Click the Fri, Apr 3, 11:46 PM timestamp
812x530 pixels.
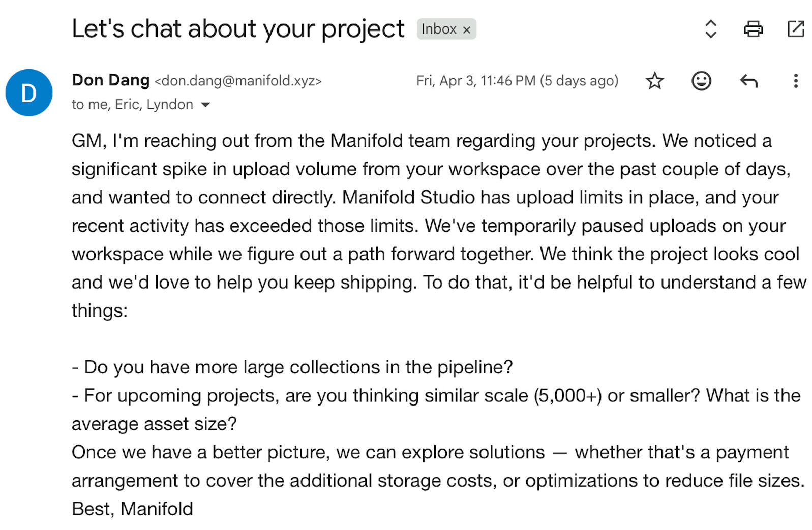click(517, 81)
